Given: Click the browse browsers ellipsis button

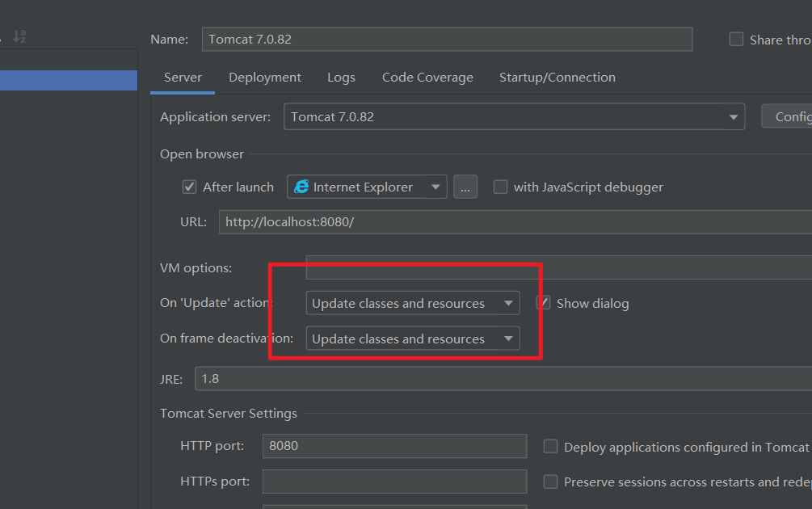Looking at the screenshot, I should 465,187.
